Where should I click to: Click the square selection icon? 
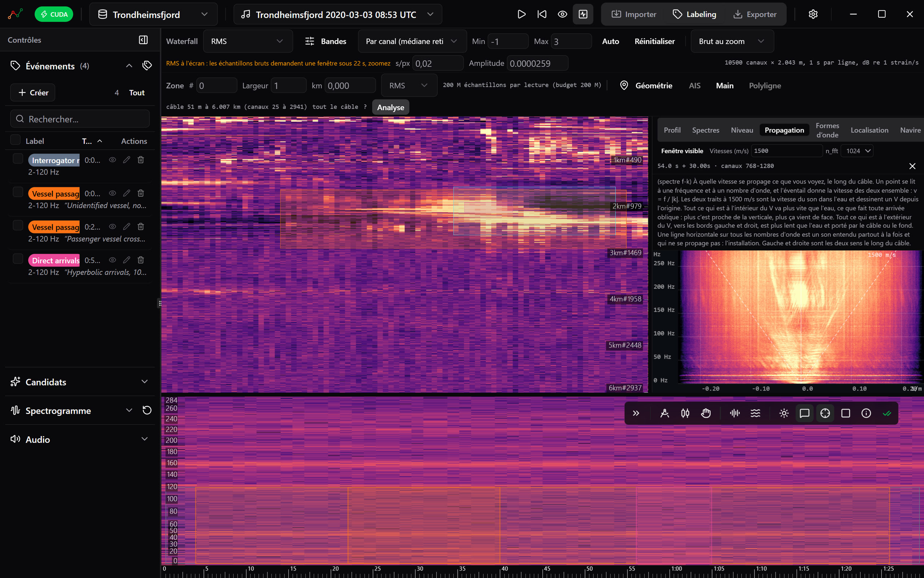point(846,413)
